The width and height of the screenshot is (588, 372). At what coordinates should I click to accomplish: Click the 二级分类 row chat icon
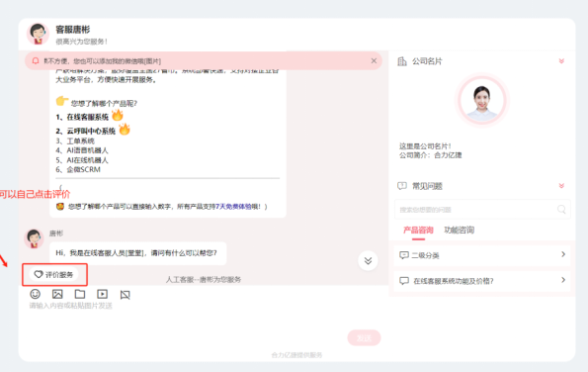coord(404,255)
